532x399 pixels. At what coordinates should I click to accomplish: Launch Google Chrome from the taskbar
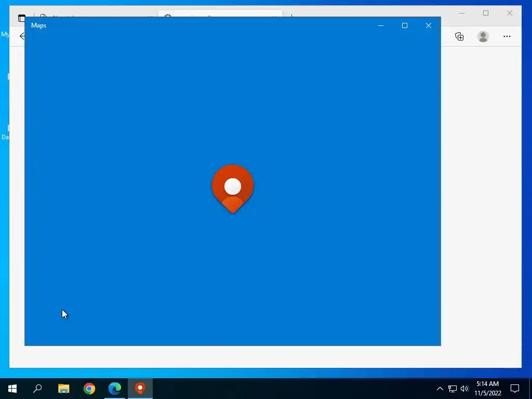coord(89,388)
